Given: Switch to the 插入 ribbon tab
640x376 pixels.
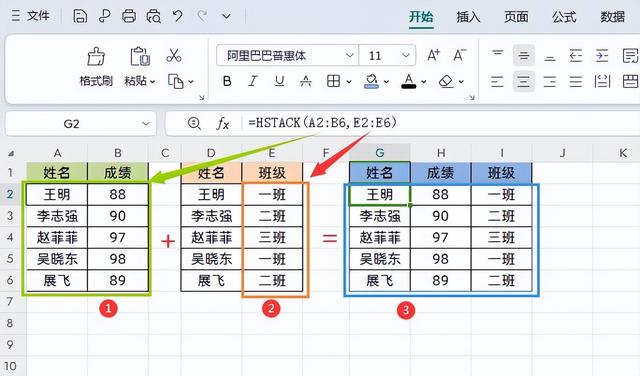Looking at the screenshot, I should 468,17.
